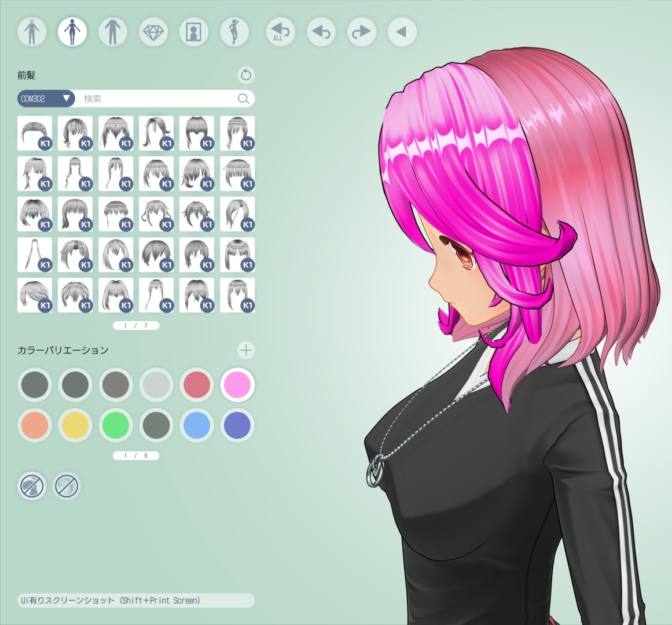Select the fifth hairstyle in the second row
This screenshot has height=625, width=672.
(197, 174)
